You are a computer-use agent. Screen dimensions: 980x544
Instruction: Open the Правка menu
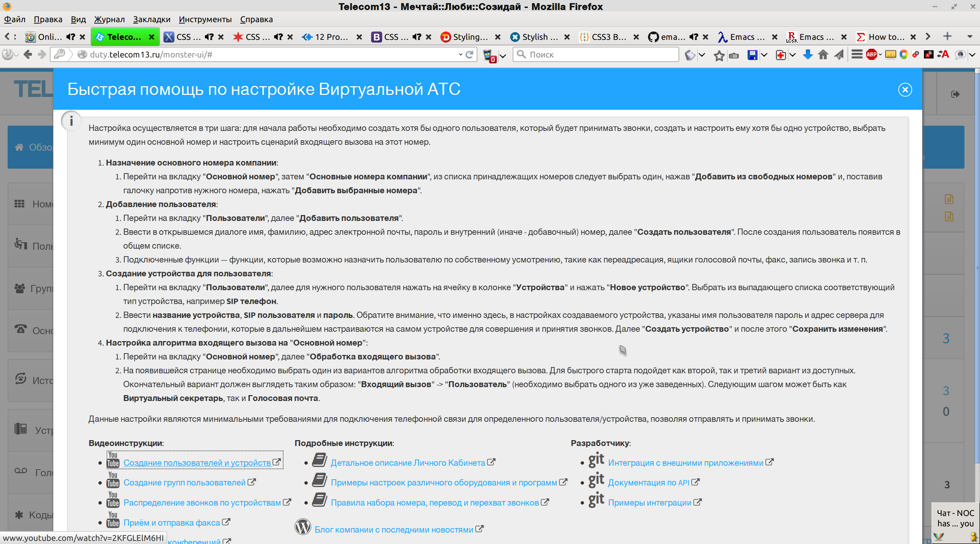[x=48, y=19]
